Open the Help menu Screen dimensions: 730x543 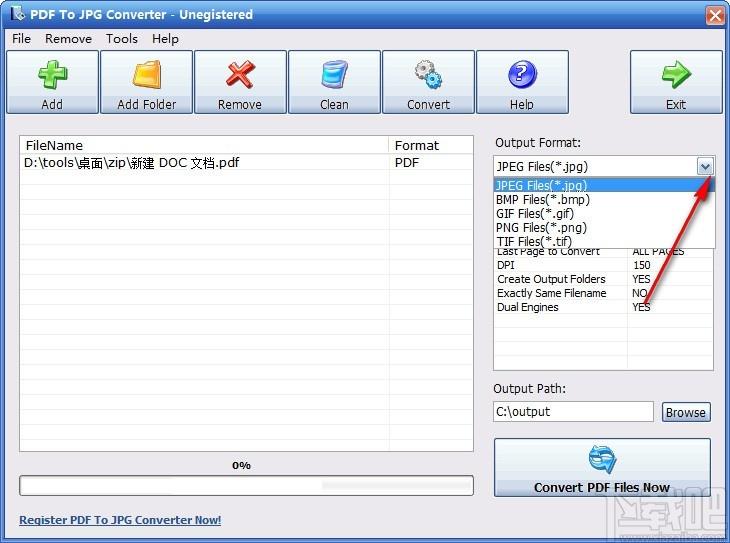[x=165, y=39]
